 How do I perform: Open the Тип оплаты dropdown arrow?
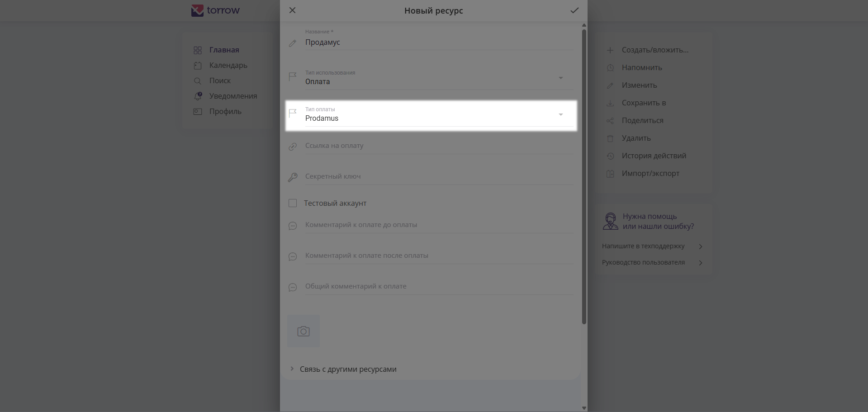tap(560, 115)
